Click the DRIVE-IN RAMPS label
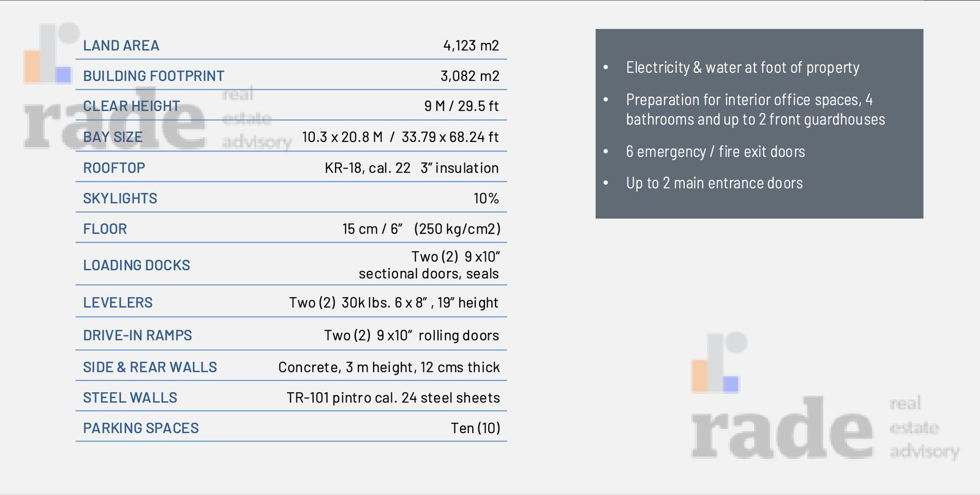Image resolution: width=980 pixels, height=495 pixels. pos(137,335)
